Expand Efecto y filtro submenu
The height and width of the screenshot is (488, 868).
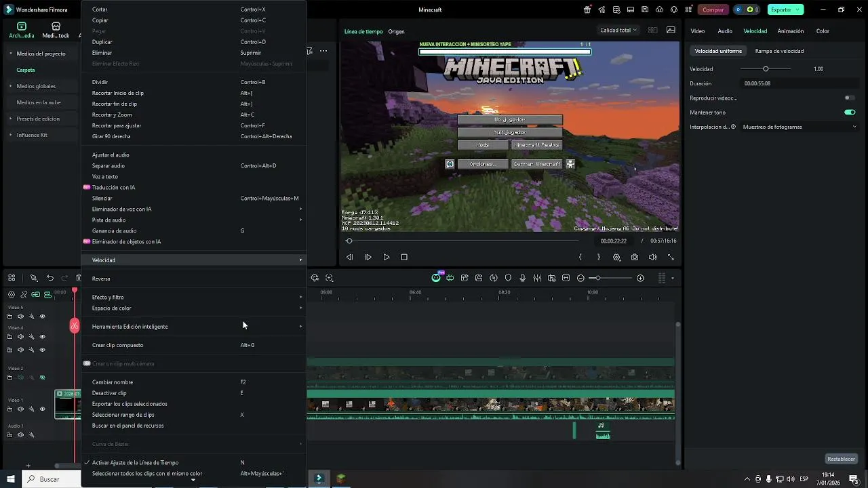(193, 297)
